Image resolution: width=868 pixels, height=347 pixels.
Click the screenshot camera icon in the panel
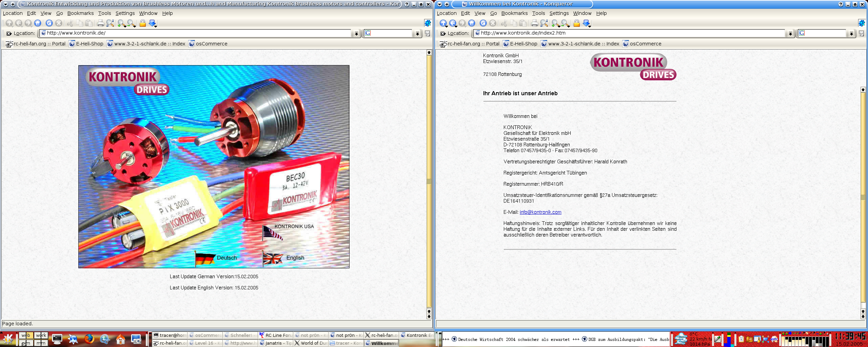(x=136, y=339)
